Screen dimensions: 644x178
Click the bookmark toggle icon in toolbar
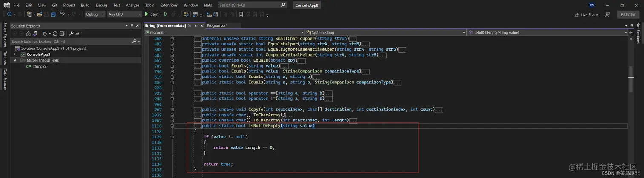(x=241, y=14)
